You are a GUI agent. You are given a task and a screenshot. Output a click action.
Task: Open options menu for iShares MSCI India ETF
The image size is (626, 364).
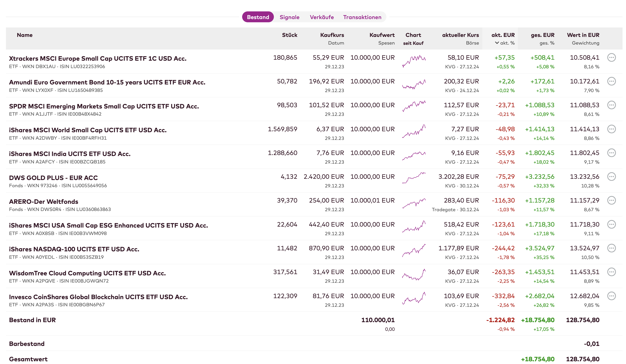(611, 153)
